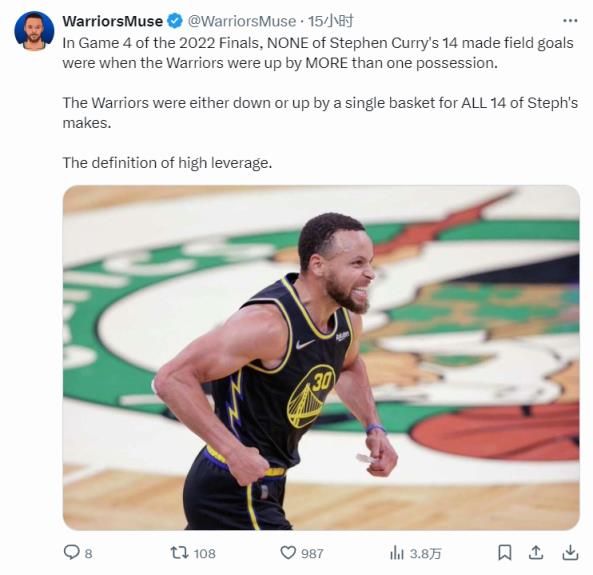593x575 pixels.
Task: Click the reply count 8
Action: coord(88,554)
